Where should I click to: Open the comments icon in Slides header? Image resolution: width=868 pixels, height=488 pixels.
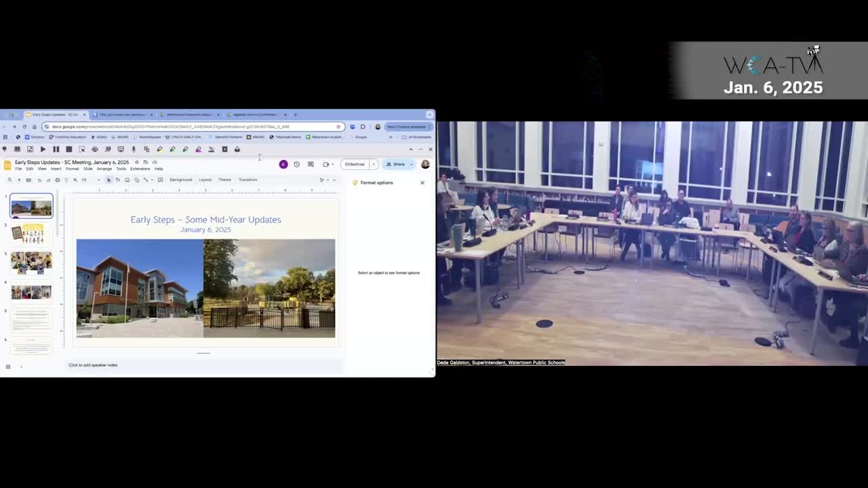pos(311,164)
